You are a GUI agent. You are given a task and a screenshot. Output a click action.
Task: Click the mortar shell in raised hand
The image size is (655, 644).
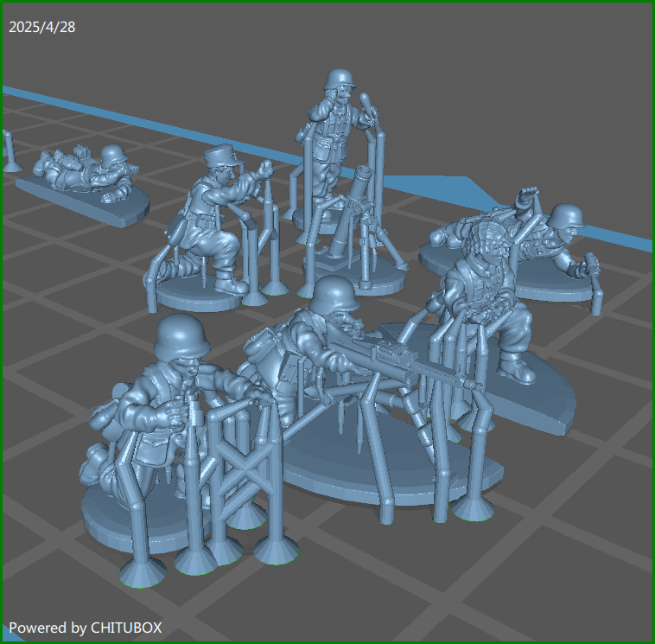coord(369,103)
